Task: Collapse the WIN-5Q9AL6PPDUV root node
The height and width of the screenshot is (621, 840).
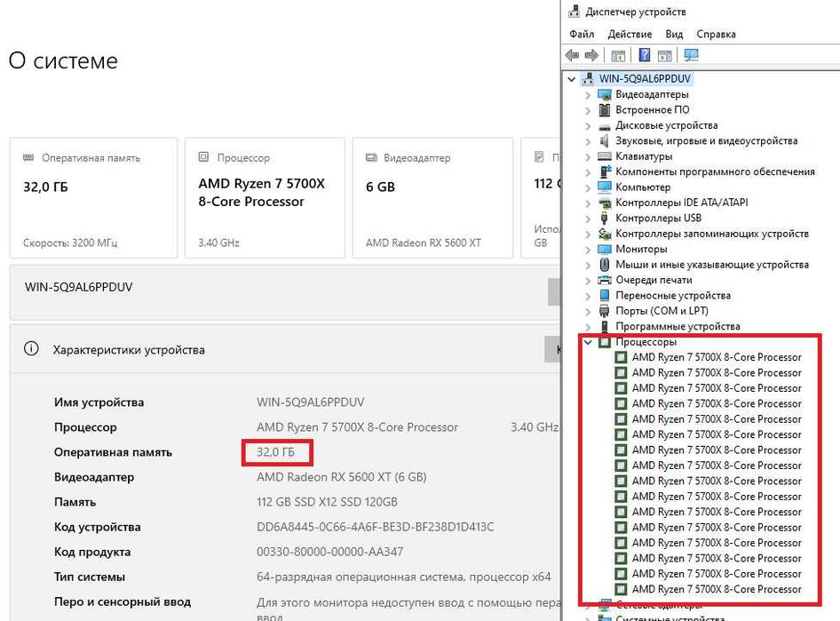Action: point(572,79)
